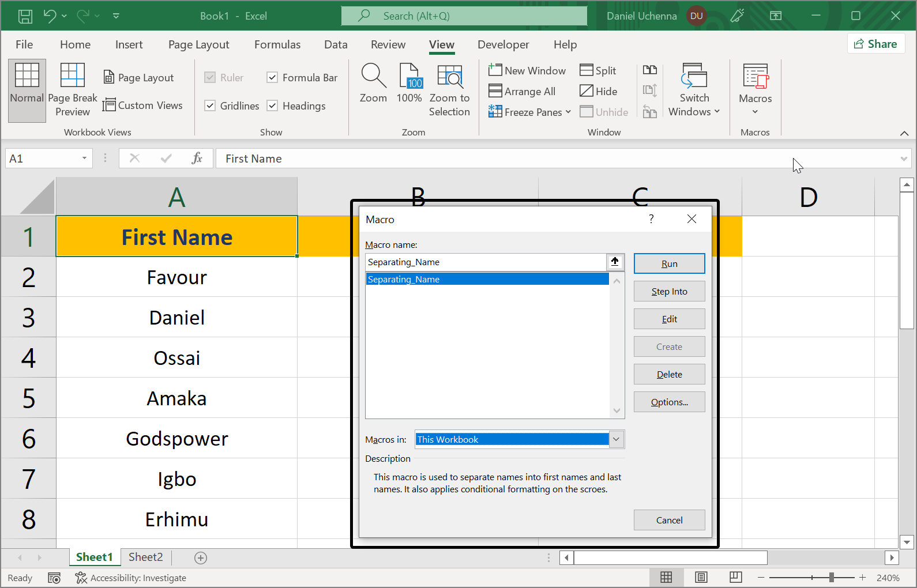Disable the Headings checkbox
Viewport: 917px width, 588px height.
(273, 105)
